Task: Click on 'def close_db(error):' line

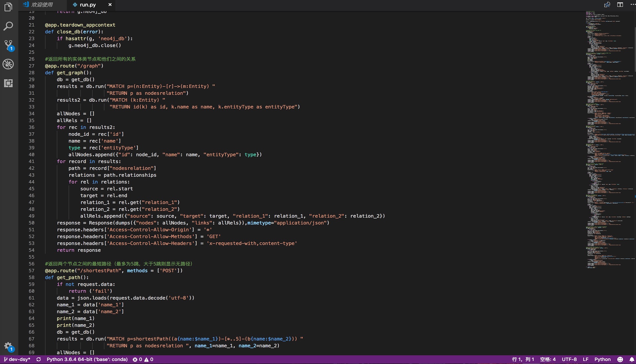Action: (x=74, y=32)
